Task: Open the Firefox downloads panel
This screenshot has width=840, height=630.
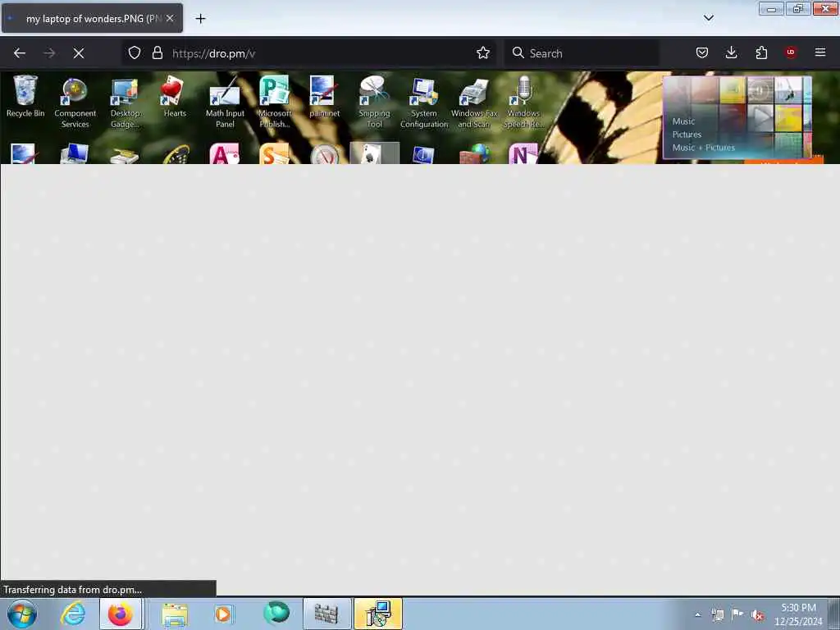Action: [x=731, y=52]
